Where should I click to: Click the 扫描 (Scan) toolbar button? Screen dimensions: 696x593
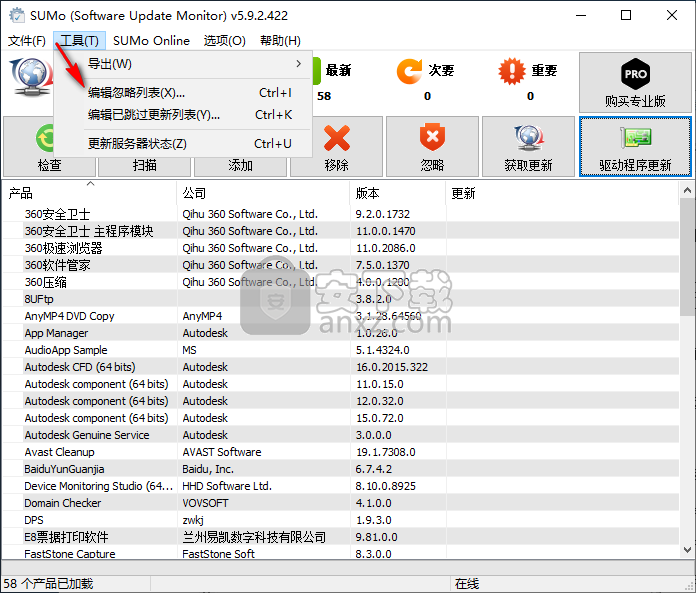pyautogui.click(x=144, y=166)
